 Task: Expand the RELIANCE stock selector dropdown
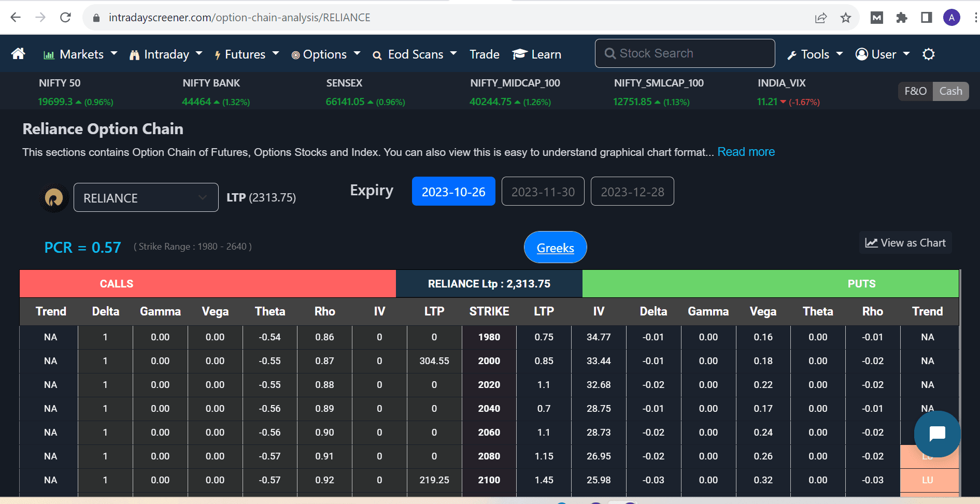pos(146,198)
